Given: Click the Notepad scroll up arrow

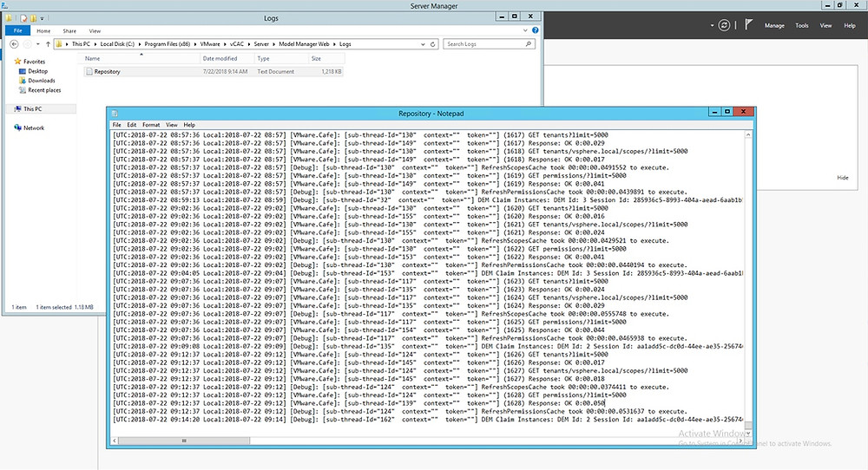Looking at the screenshot, I should 748,135.
